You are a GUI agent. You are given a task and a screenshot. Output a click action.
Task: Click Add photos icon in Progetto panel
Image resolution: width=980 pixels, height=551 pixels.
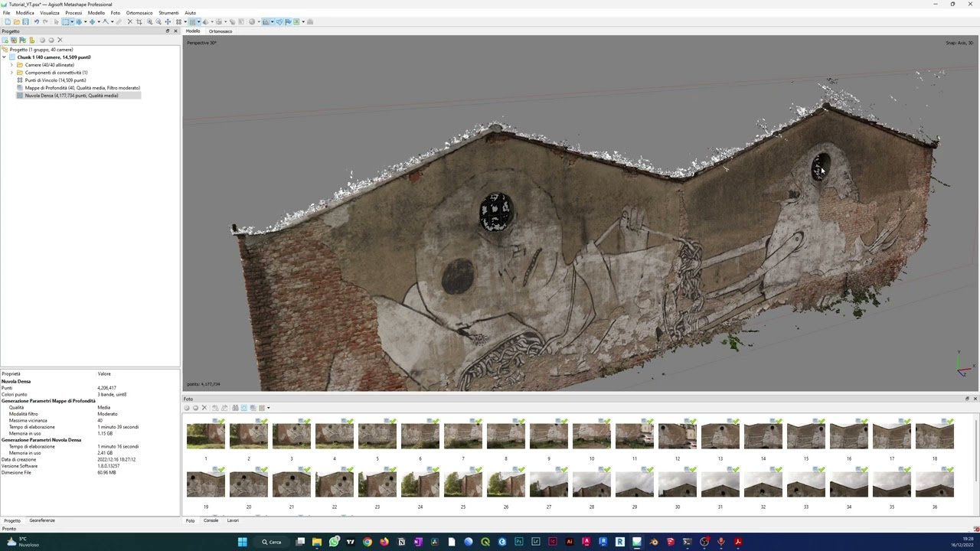tap(14, 40)
